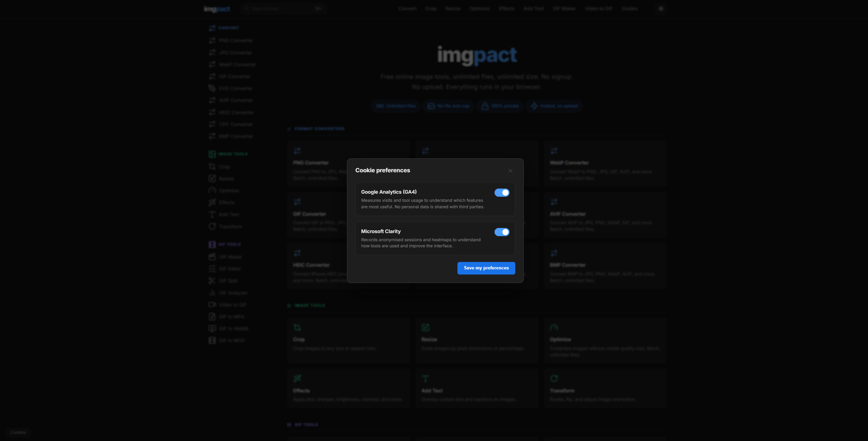The height and width of the screenshot is (441, 868).
Task: Open the Transform card in Image Tools
Action: point(605,388)
